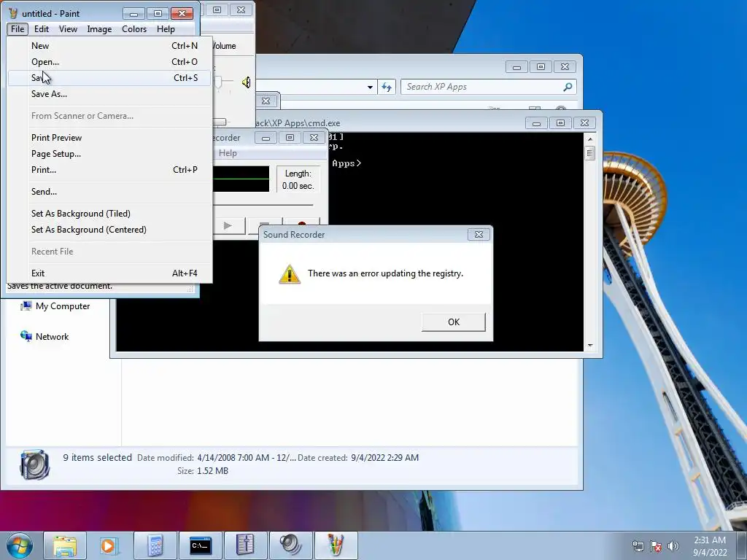Viewport: 747px width, 560px height.
Task: Open the Help menu in Sound Recorder
Action: click(x=228, y=153)
